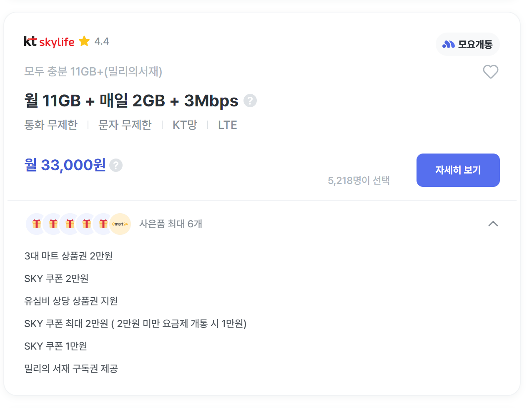The height and width of the screenshot is (408, 532).
Task: Click the 4.4 rating value
Action: [102, 41]
